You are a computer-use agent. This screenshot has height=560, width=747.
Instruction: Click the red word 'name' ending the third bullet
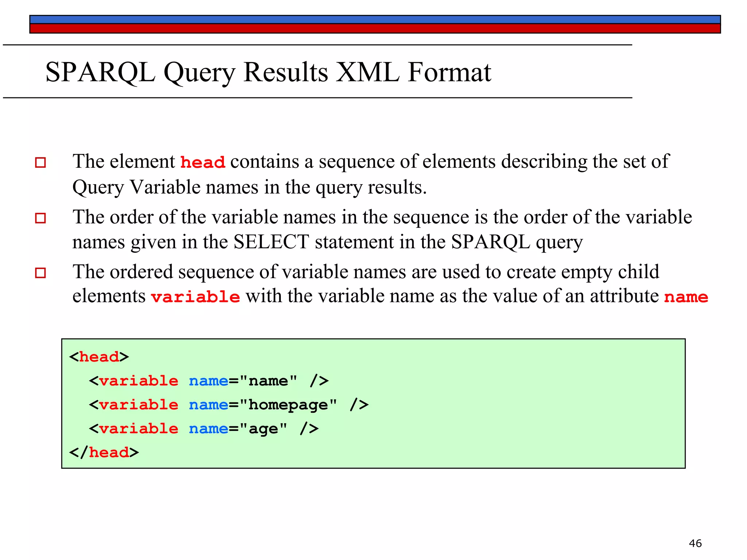(686, 297)
